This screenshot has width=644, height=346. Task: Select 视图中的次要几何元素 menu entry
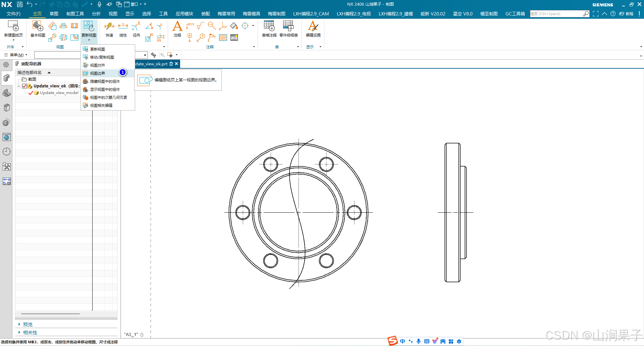point(108,97)
